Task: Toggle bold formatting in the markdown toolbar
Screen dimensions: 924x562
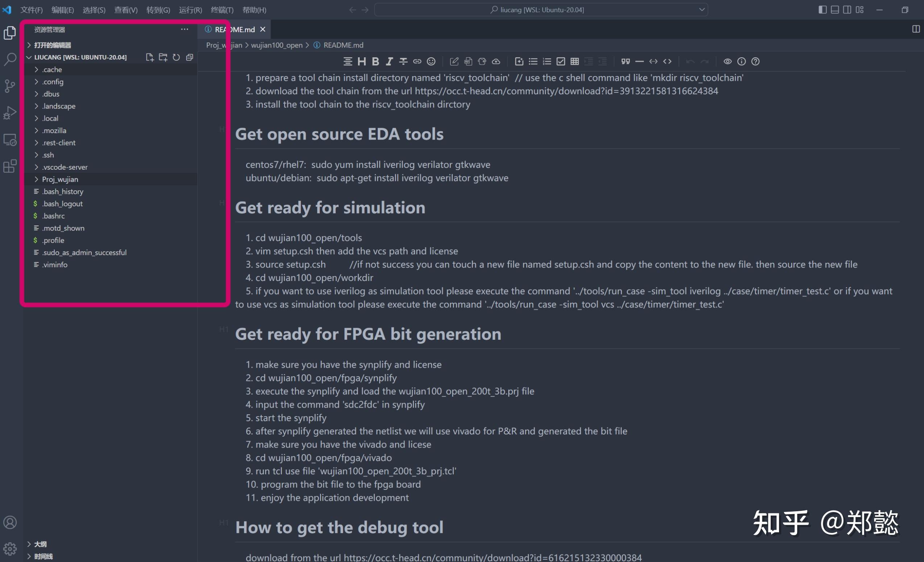Action: point(376,62)
